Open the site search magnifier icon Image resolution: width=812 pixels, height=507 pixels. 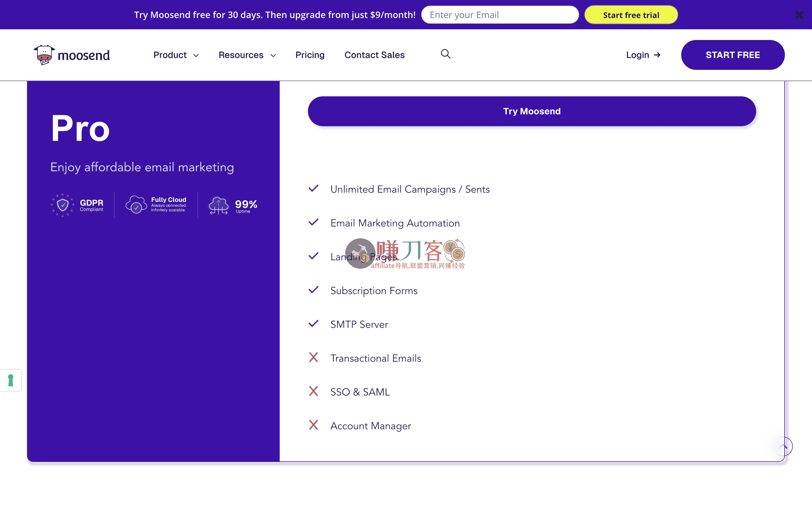click(x=445, y=54)
